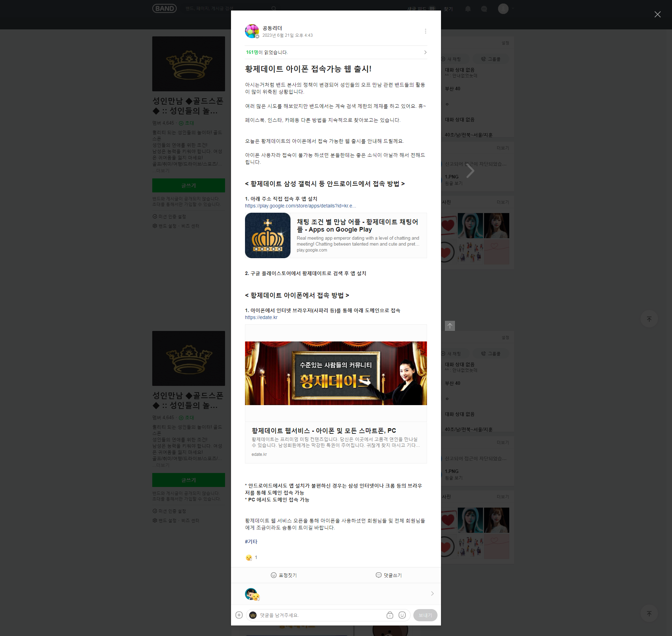Go to next post with right arrow
672x636 pixels.
pyautogui.click(x=470, y=171)
